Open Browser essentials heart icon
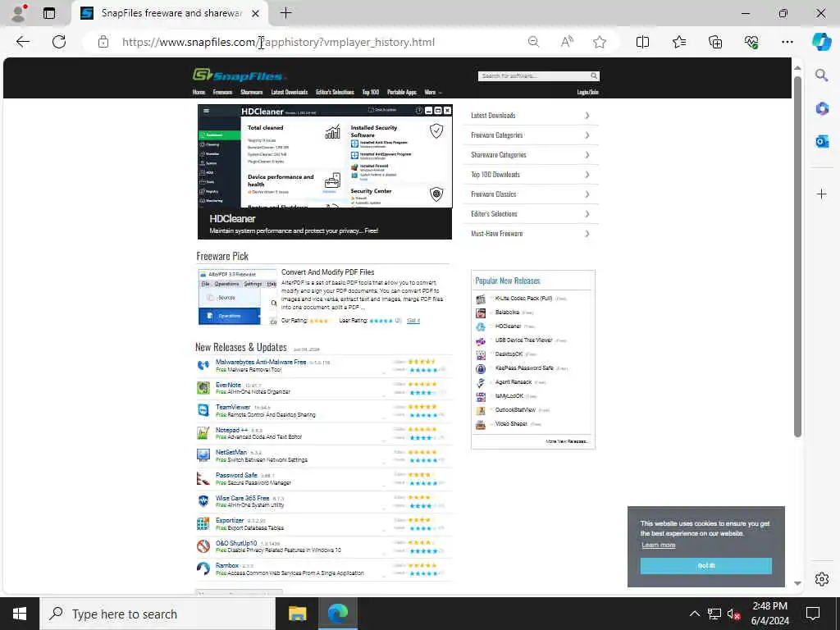The width and height of the screenshot is (840, 630). (751, 42)
